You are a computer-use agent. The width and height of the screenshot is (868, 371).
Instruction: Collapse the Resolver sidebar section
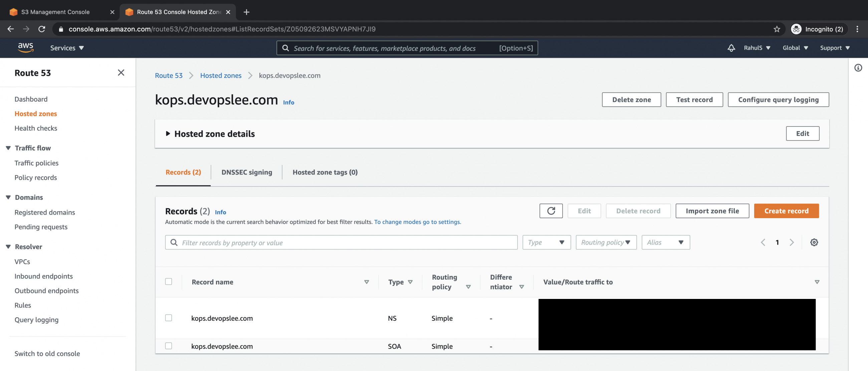pos(8,247)
